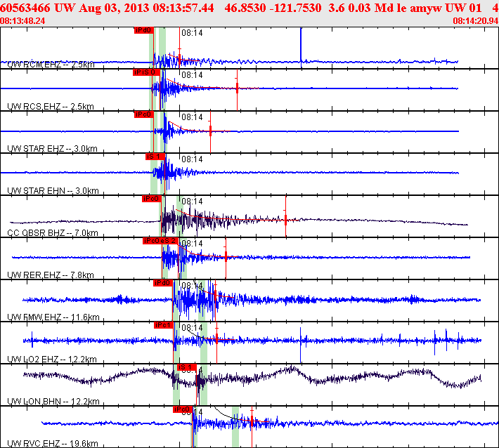Screen dimensions: 499x448
Task: Click the 'UW RCS EHZ -- 2.5km' station label
Action: tap(51, 107)
